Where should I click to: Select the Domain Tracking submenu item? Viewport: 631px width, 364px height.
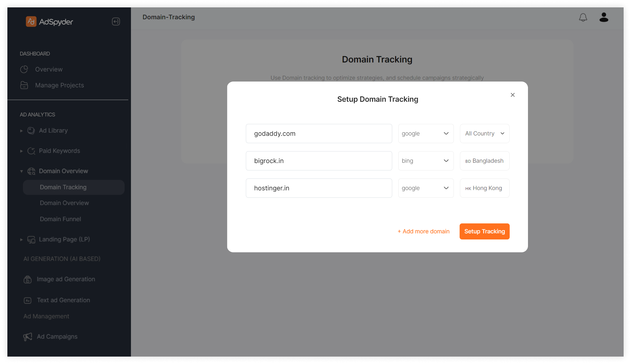point(73,187)
